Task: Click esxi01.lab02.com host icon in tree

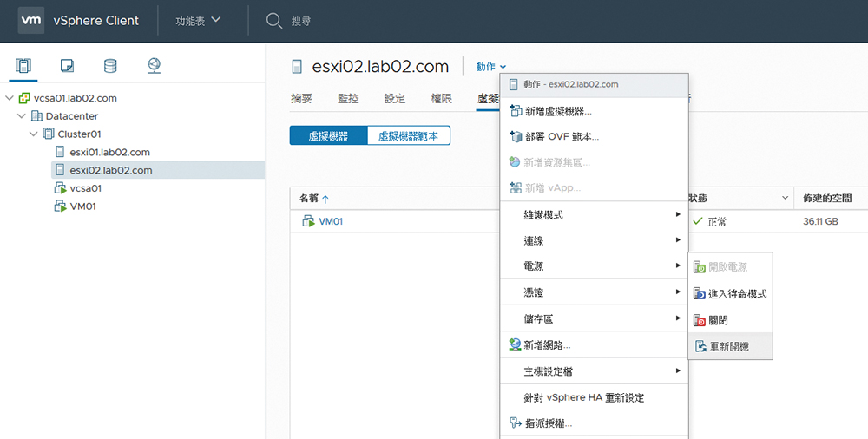Action: (60, 152)
